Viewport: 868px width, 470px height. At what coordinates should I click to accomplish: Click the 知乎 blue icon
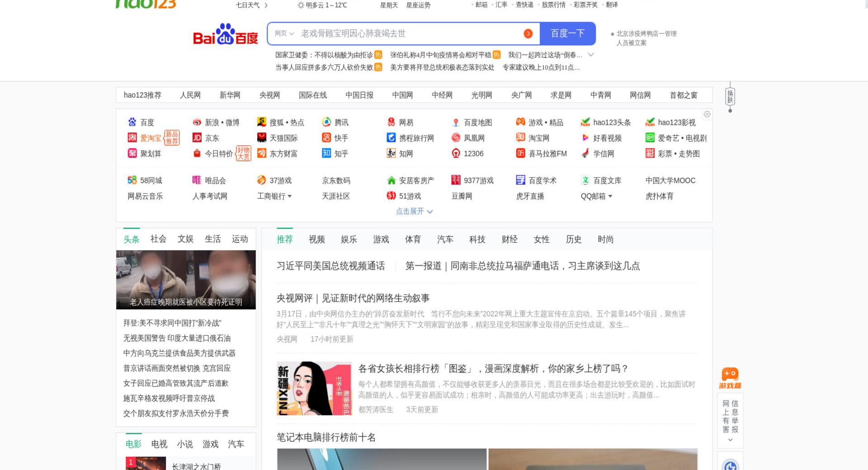[x=326, y=153]
